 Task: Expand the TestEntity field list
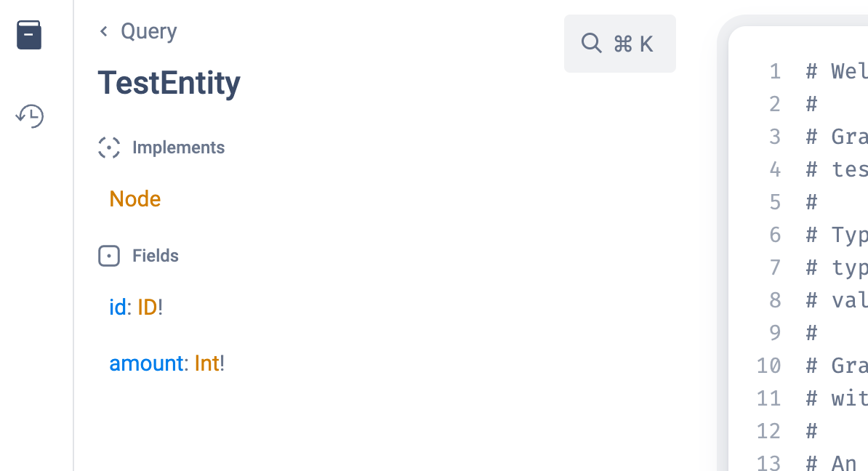(155, 256)
